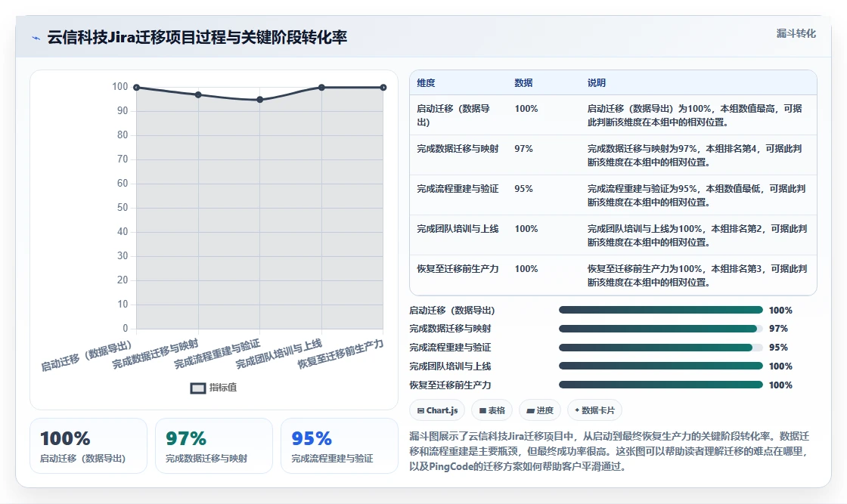
Task: Click the 数据 column header
Action: pos(523,82)
